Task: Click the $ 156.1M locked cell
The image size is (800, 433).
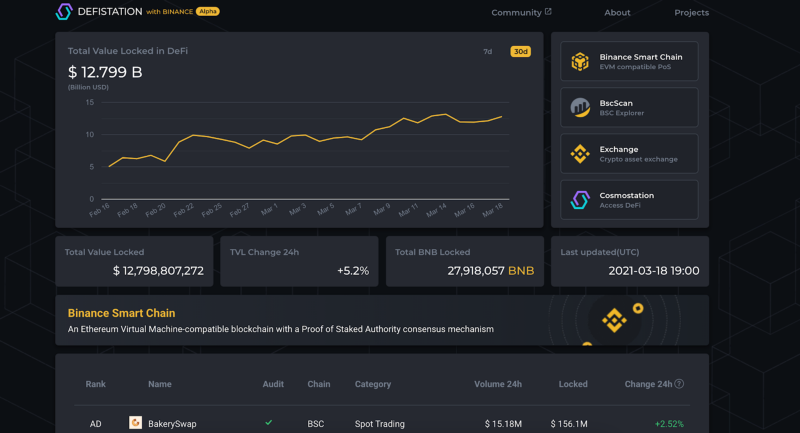Action: [569, 424]
